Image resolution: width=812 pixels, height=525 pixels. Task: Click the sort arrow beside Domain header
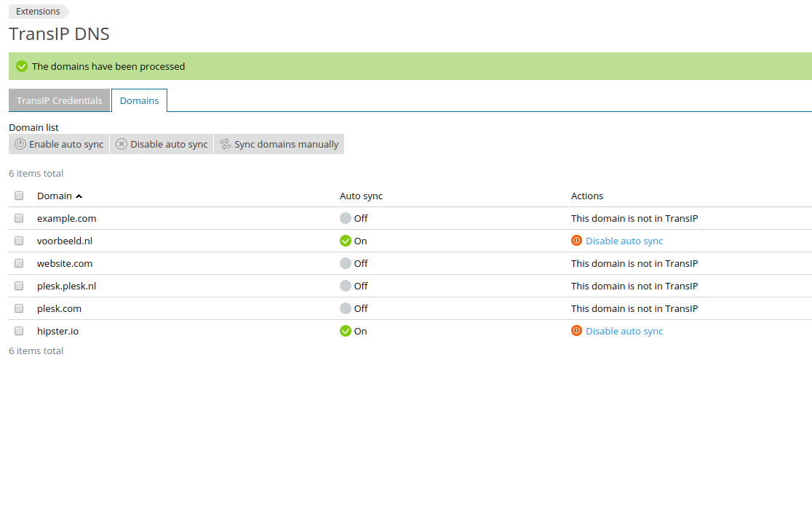(x=79, y=196)
